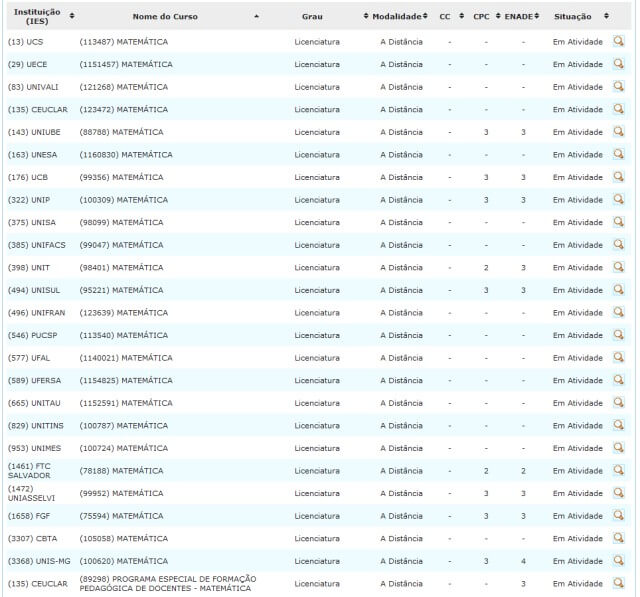Open details magnifier for UNIVALI row
This screenshot has width=640, height=597.
pyautogui.click(x=618, y=87)
